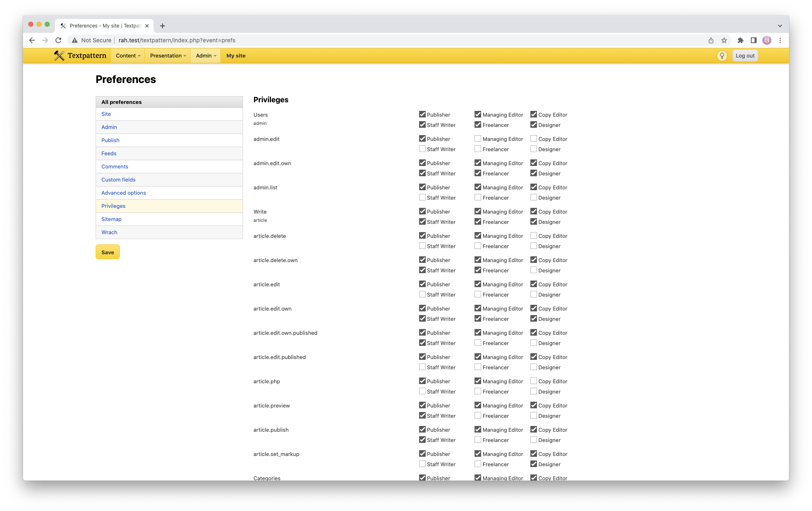Click the share page icon
The image size is (812, 511).
[711, 40]
